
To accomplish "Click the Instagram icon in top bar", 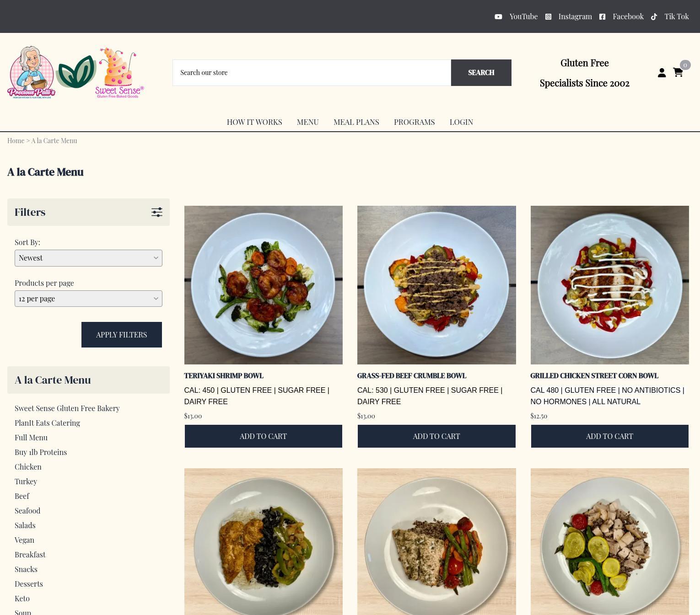I will (548, 16).
